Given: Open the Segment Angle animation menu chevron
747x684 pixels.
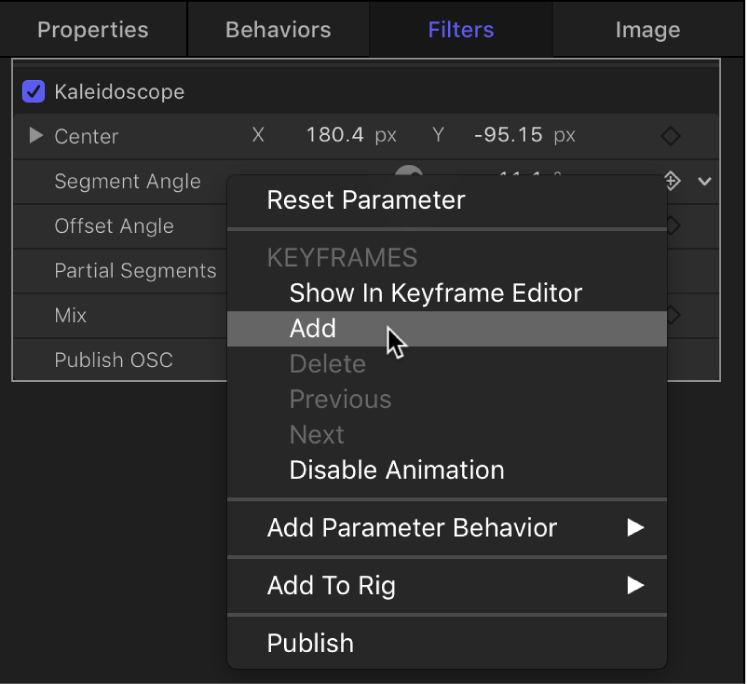Looking at the screenshot, I should (705, 181).
